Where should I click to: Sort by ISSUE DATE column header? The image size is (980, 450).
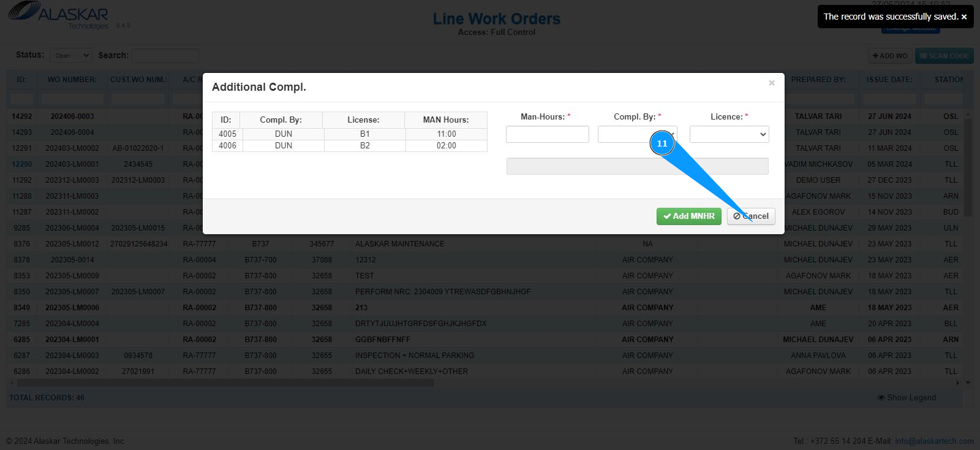point(889,80)
